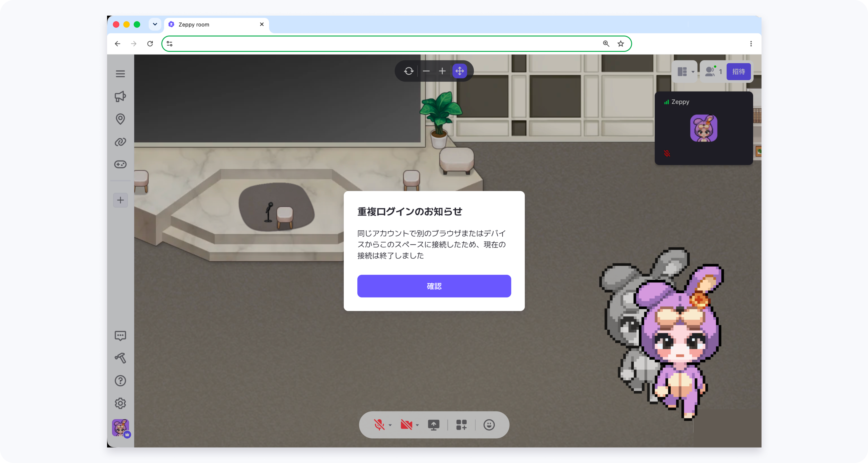This screenshot has height=463, width=868.
Task: Open the settings gear icon
Action: pyautogui.click(x=120, y=403)
